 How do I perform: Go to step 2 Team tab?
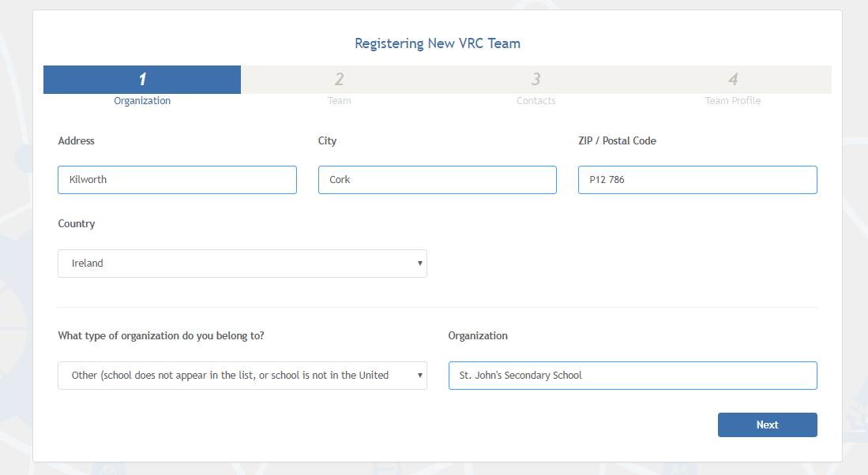(339, 86)
